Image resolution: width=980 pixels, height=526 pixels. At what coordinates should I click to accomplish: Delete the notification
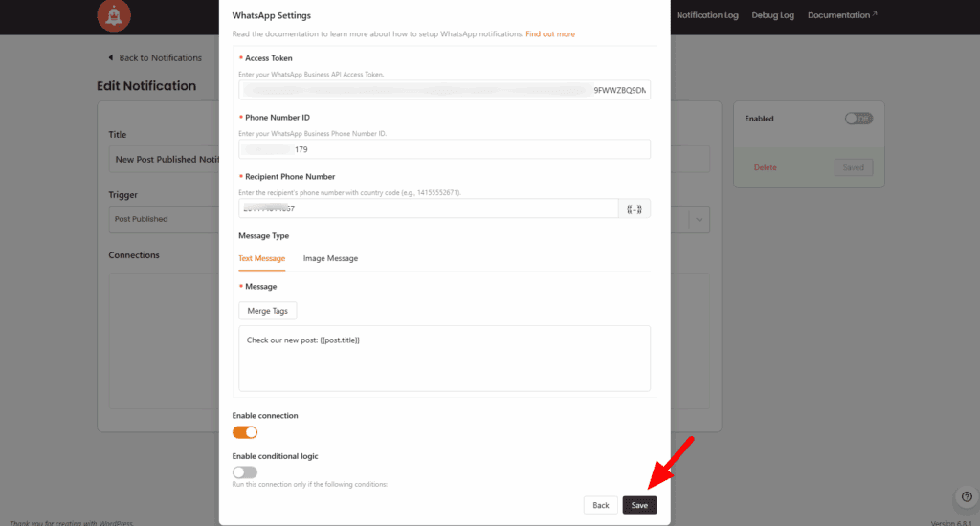765,167
